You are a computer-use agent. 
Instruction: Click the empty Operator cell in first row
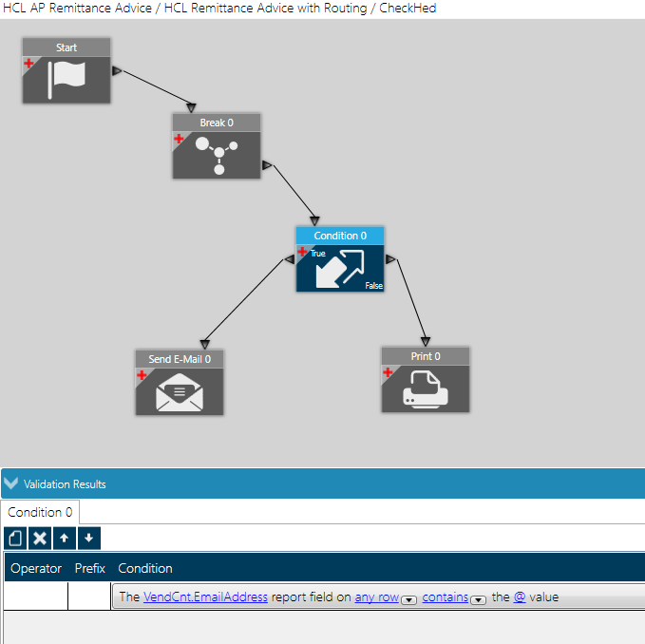(x=36, y=596)
